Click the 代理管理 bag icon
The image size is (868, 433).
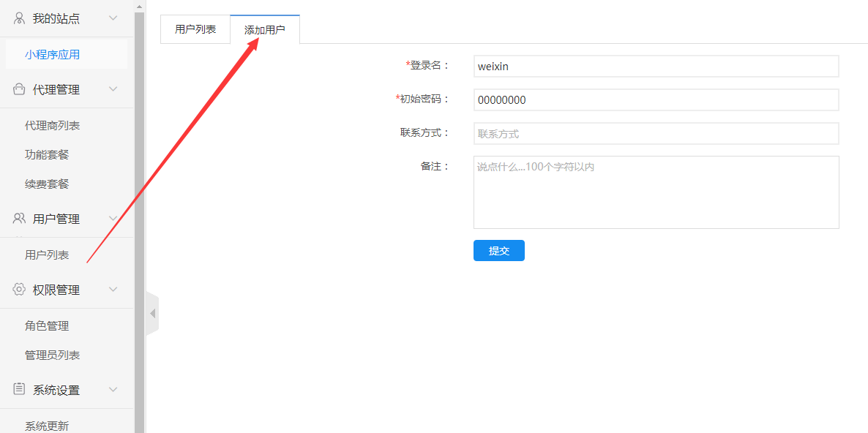click(19, 89)
